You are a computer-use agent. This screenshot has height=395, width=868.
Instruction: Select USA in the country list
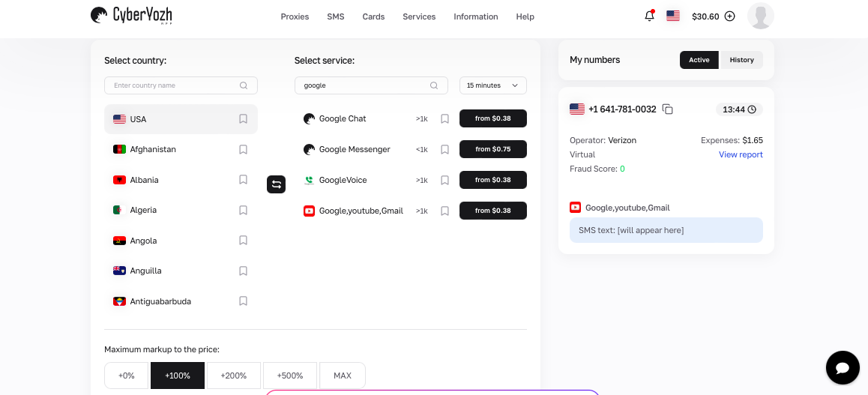[x=181, y=119]
